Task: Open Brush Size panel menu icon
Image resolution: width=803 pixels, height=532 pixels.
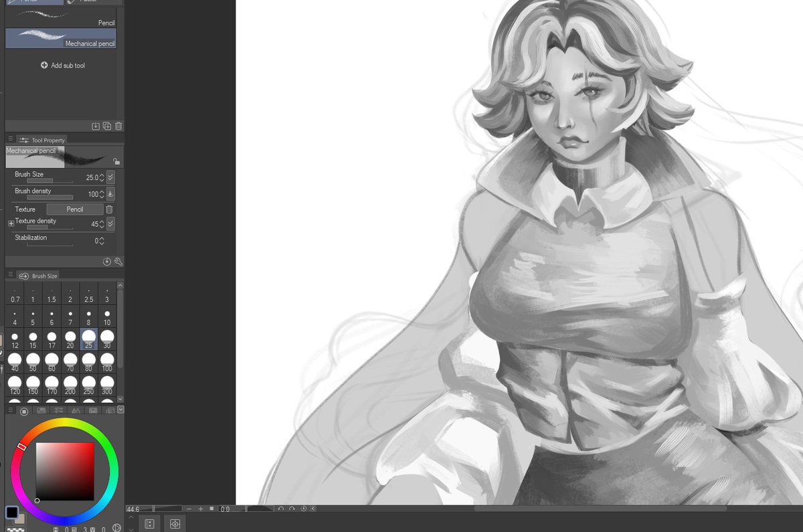Action: point(10,275)
